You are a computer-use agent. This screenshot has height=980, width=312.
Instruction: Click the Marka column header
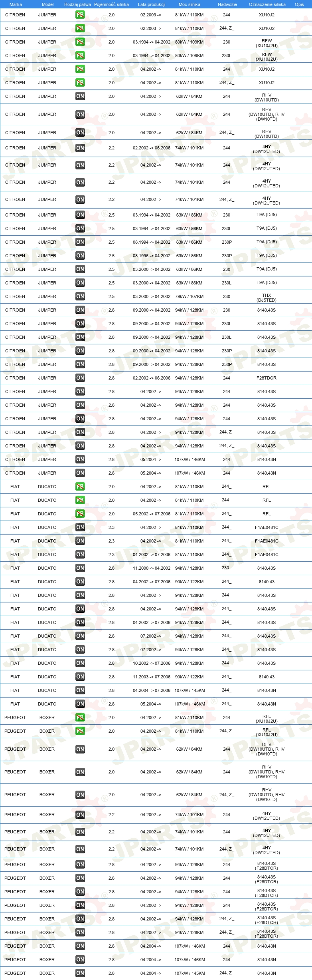point(16,4)
